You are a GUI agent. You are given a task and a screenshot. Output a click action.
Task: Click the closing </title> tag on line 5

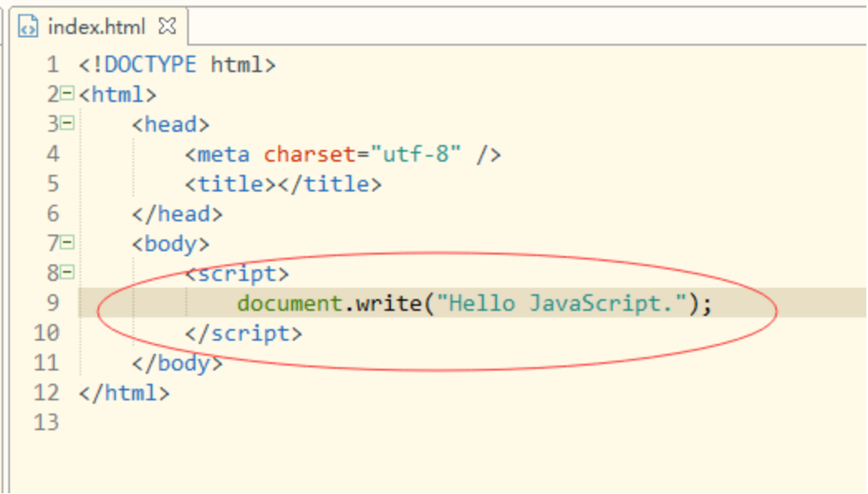point(330,184)
